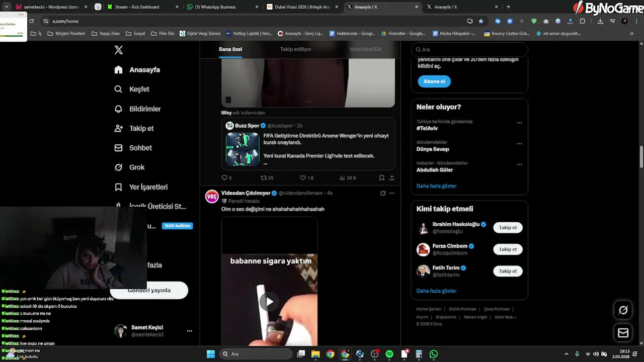Follow İbrahim Haskoloğlu with Takip et
The width and height of the screenshot is (644, 362).
click(x=508, y=228)
